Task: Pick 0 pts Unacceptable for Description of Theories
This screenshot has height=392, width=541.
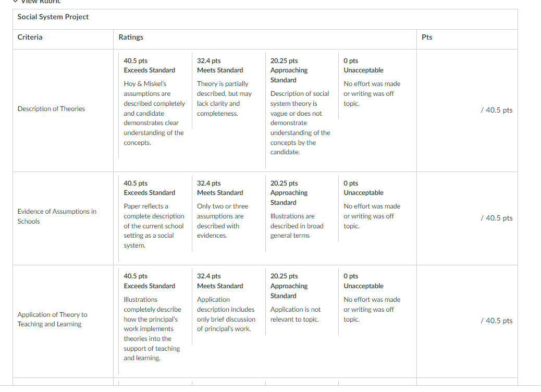Action: click(375, 86)
